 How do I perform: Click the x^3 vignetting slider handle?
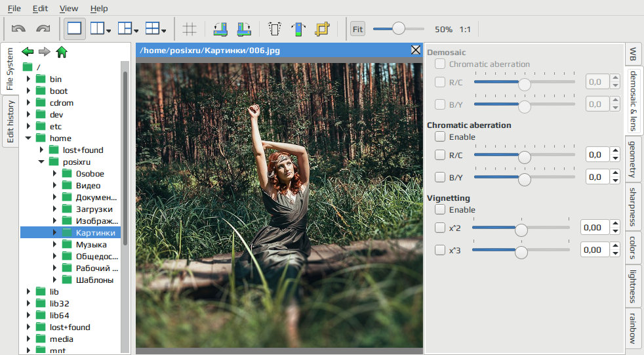tap(521, 251)
